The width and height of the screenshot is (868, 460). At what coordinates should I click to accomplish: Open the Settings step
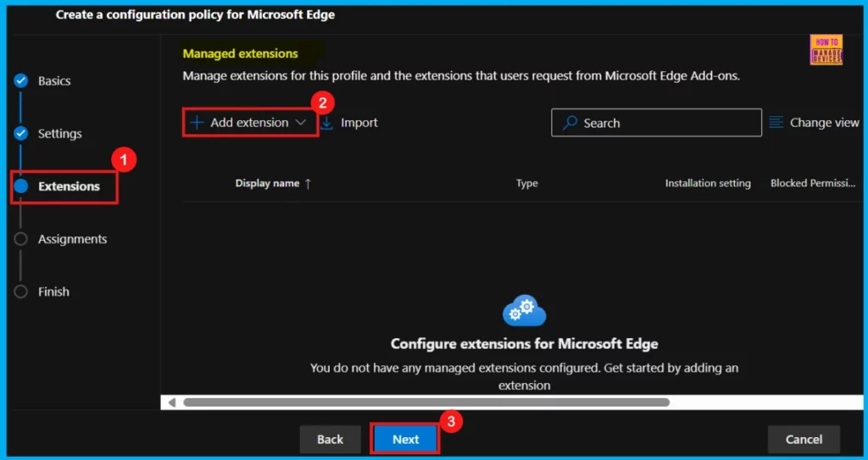[60, 133]
